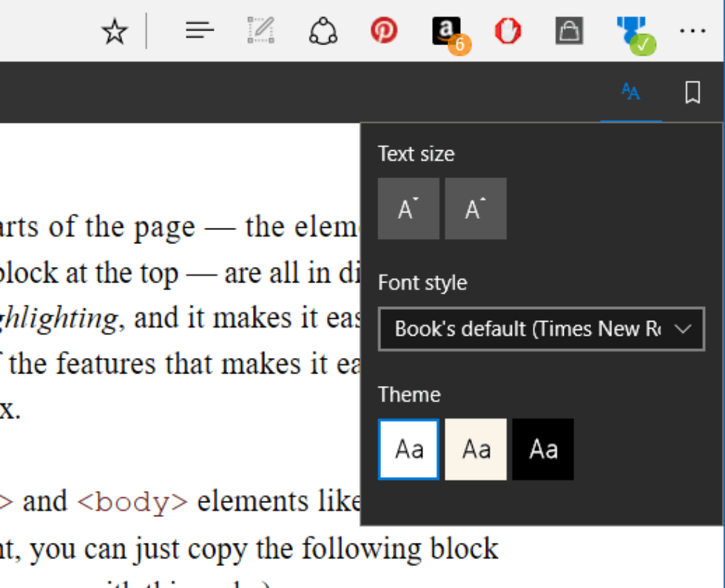Click the AdBlock red hand icon
This screenshot has width=725, height=588.
point(508,31)
